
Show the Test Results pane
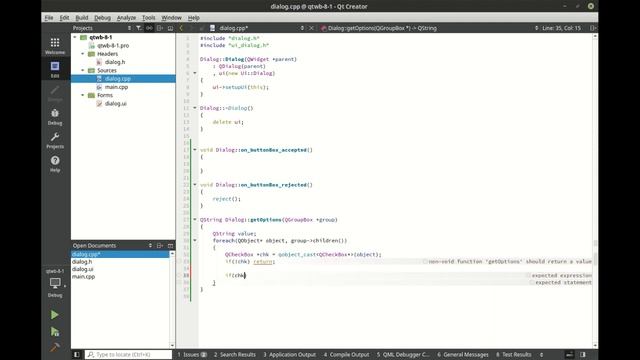click(513, 354)
